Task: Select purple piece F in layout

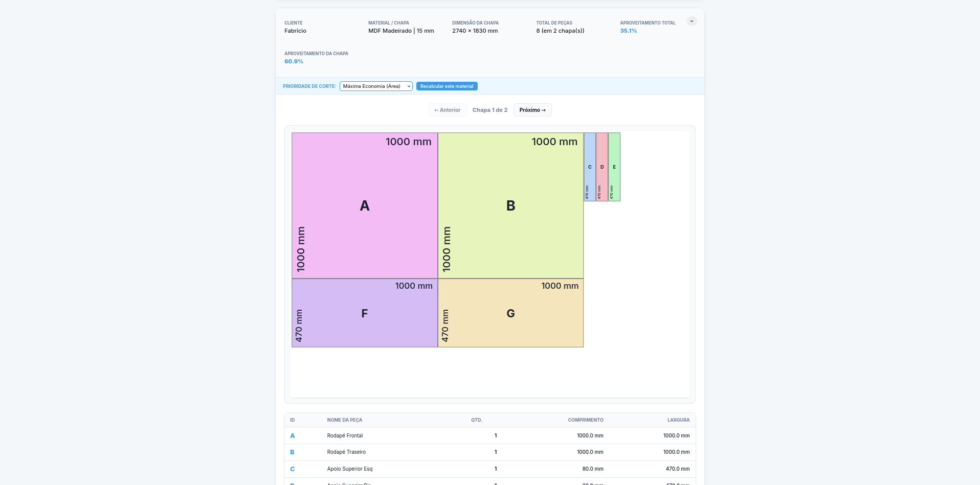Action: (x=364, y=313)
